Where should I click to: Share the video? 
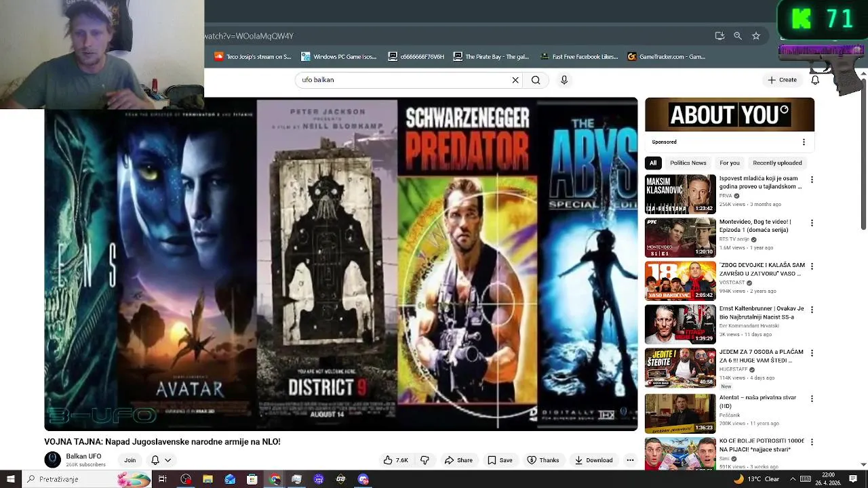(x=458, y=460)
